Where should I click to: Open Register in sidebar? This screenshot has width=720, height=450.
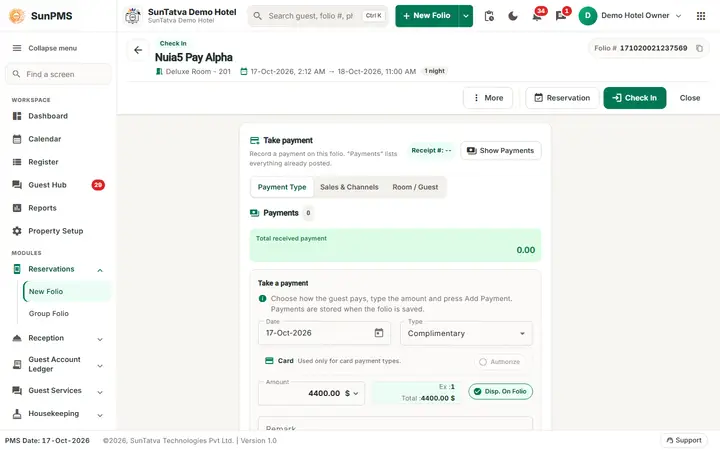click(x=58, y=162)
